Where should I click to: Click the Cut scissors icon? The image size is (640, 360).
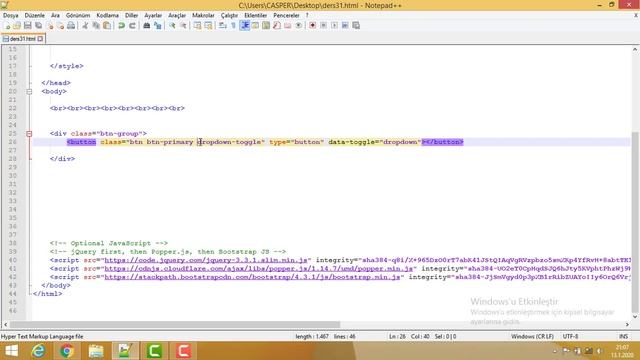(x=85, y=26)
